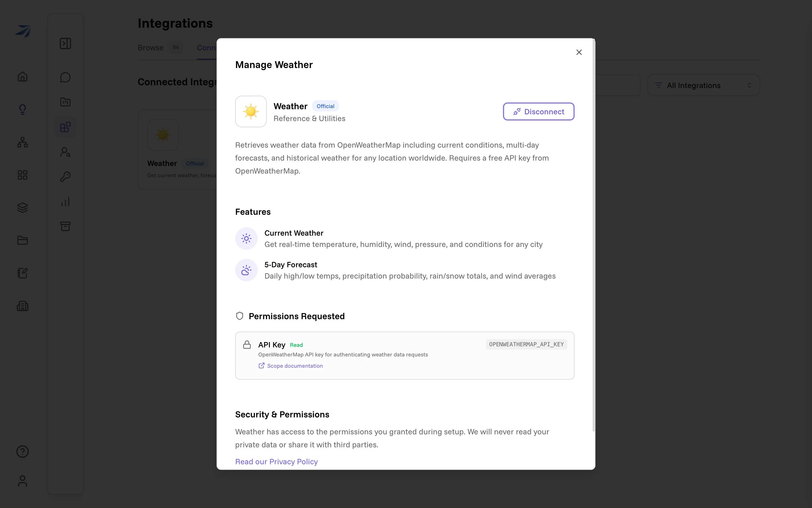Open the key icon in secondary sidebar
Image resolution: width=812 pixels, height=508 pixels.
coord(65,176)
